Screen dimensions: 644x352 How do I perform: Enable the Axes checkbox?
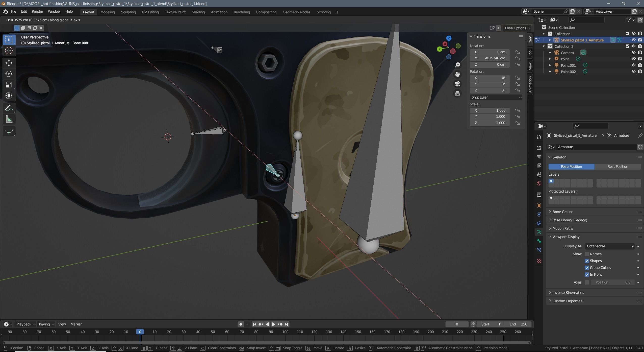pos(587,282)
